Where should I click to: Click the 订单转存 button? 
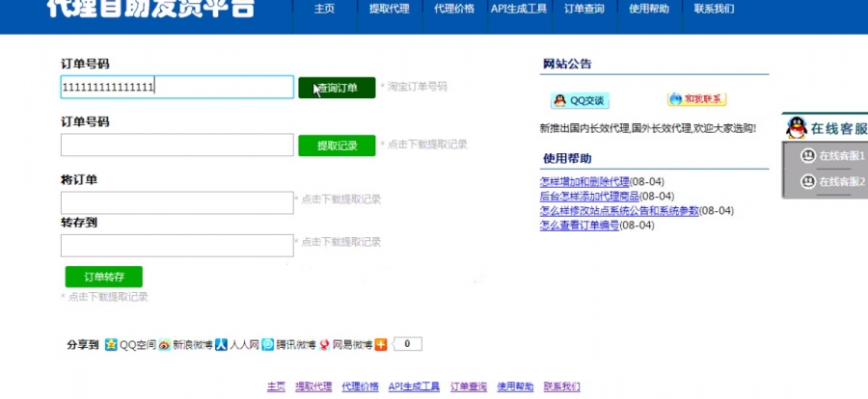click(104, 277)
